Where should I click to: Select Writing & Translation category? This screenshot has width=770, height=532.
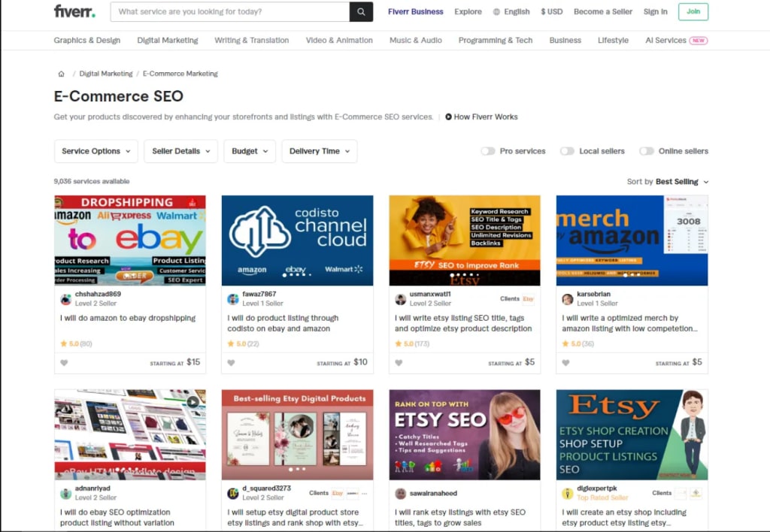[251, 41]
